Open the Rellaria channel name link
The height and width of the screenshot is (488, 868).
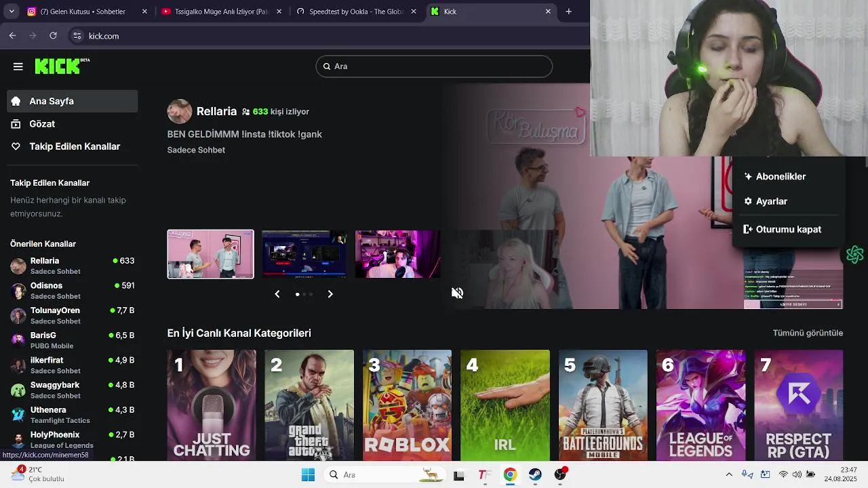point(216,111)
